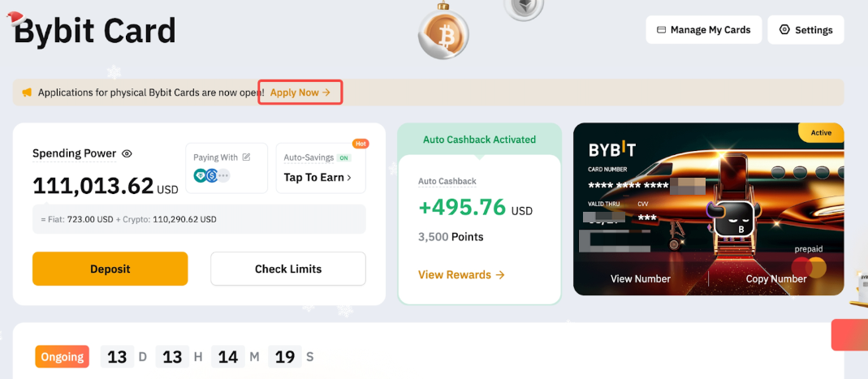868x379 pixels.
Task: Click the Paying With edit pencil icon
Action: pos(246,157)
